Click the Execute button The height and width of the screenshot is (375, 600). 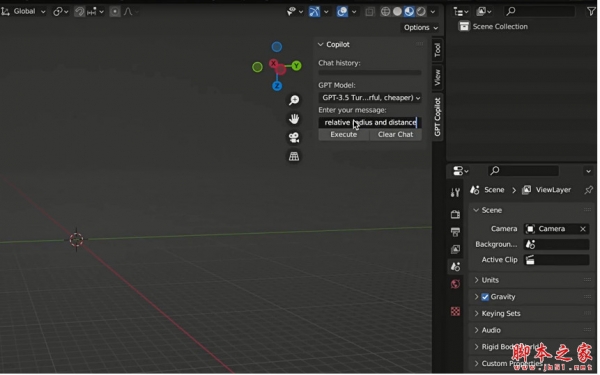tap(344, 135)
